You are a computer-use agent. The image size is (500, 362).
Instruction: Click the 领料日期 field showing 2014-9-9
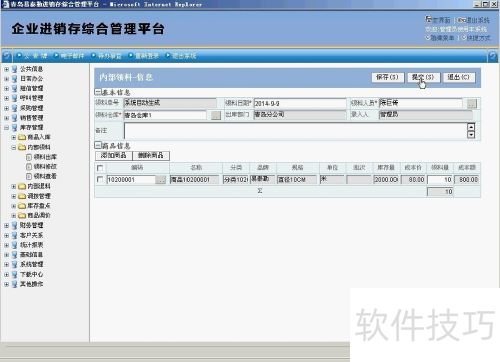click(x=300, y=104)
